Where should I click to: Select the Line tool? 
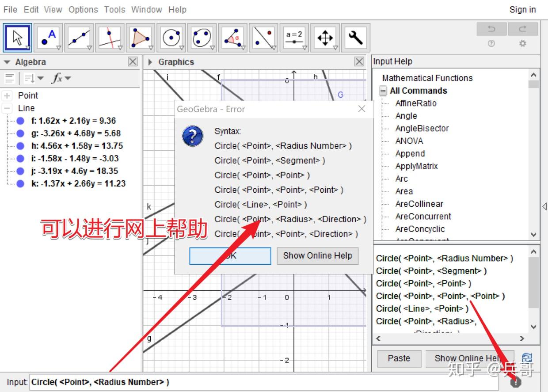(80, 38)
